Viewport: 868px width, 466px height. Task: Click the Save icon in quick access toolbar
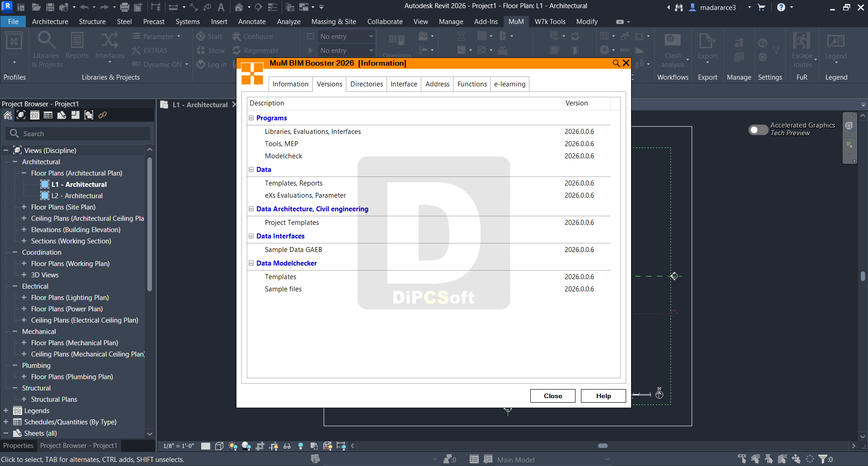pos(50,7)
